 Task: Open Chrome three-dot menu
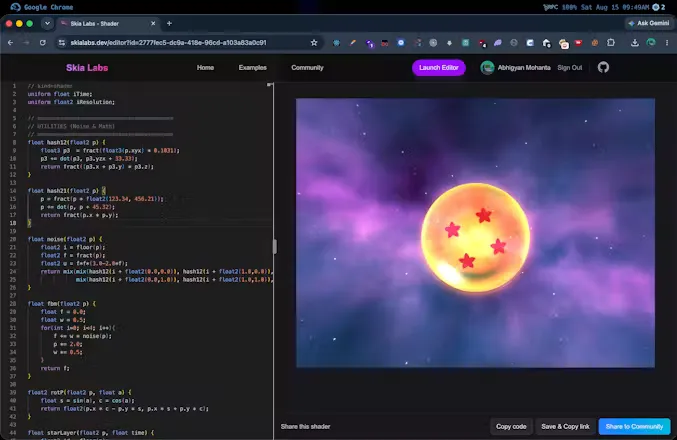pos(667,43)
